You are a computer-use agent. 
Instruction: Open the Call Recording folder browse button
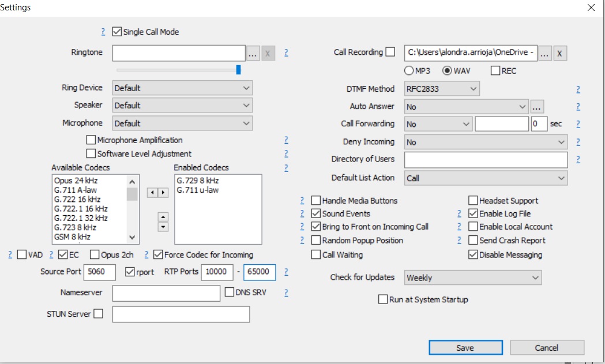pos(545,54)
